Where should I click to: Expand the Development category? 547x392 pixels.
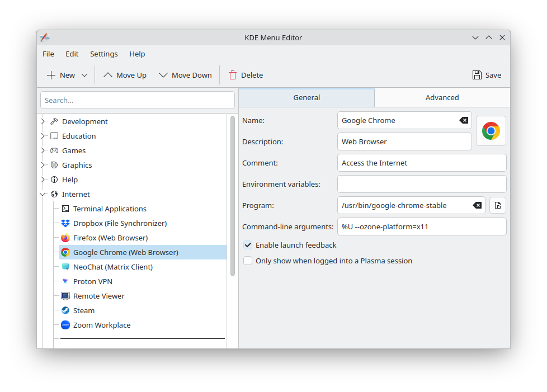coord(43,121)
